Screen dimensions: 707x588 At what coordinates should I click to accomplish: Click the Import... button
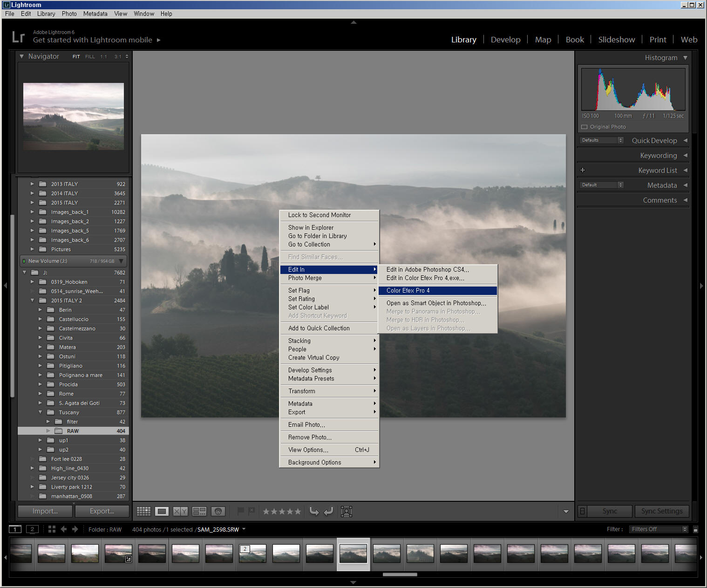tap(45, 511)
